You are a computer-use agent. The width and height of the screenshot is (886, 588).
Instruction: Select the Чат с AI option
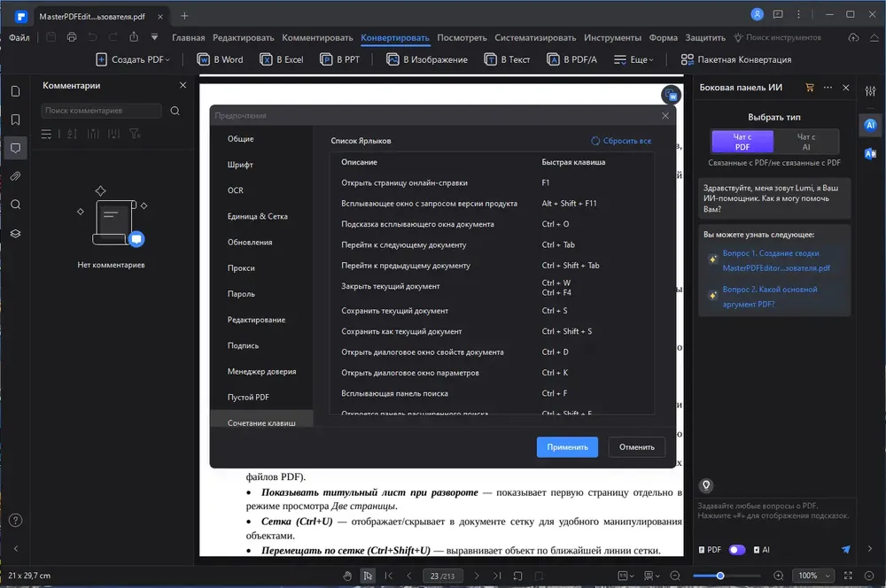point(805,142)
